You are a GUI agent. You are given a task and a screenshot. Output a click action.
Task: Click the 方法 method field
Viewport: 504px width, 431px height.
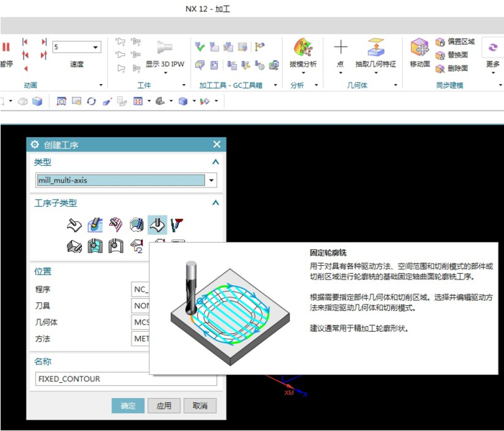coord(140,338)
